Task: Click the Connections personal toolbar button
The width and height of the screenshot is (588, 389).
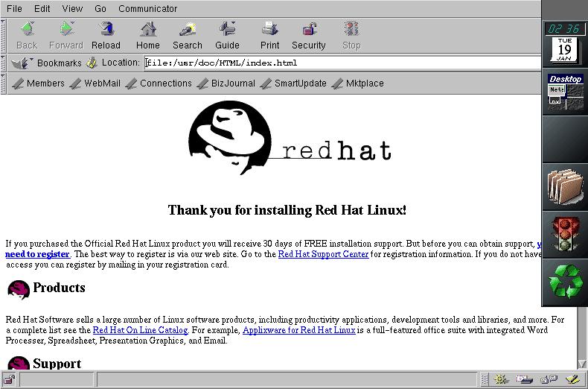Action: pyautogui.click(x=159, y=83)
